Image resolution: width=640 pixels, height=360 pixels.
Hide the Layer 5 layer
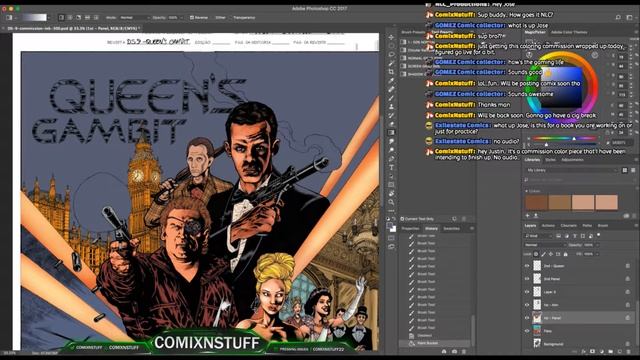click(527, 292)
